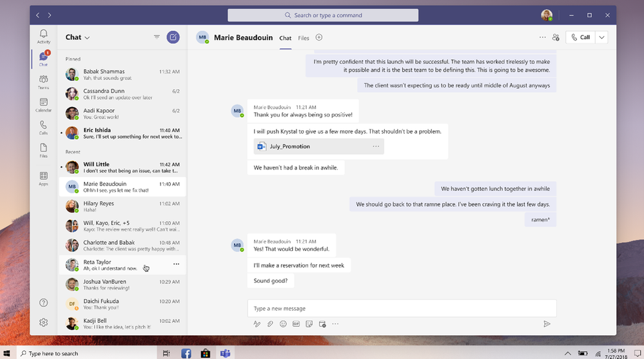Screen dimensions: 644x359
Task: Expand the Call options dropdown arrow
Action: point(601,37)
